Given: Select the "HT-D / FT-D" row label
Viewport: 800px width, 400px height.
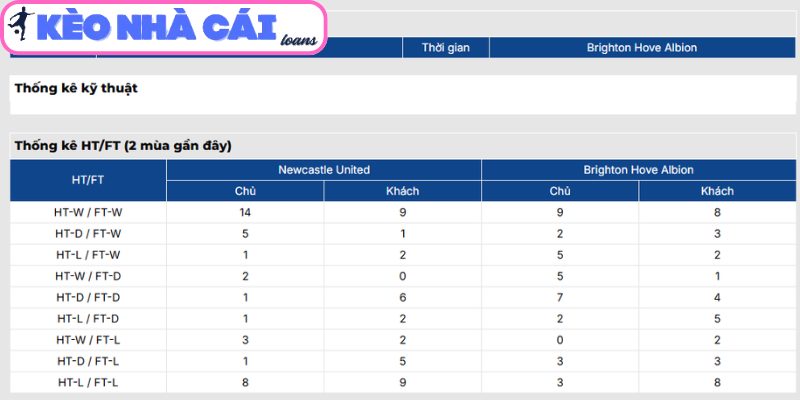Looking at the screenshot, I should [x=88, y=297].
